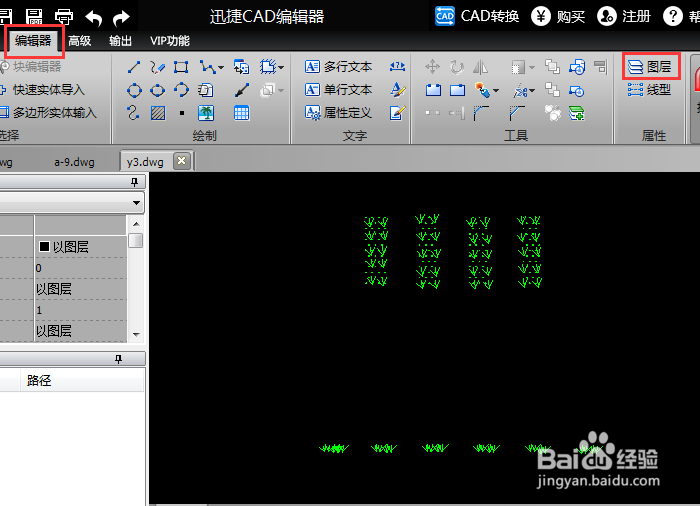Switch to the 编辑器 ribbon tab

point(33,41)
